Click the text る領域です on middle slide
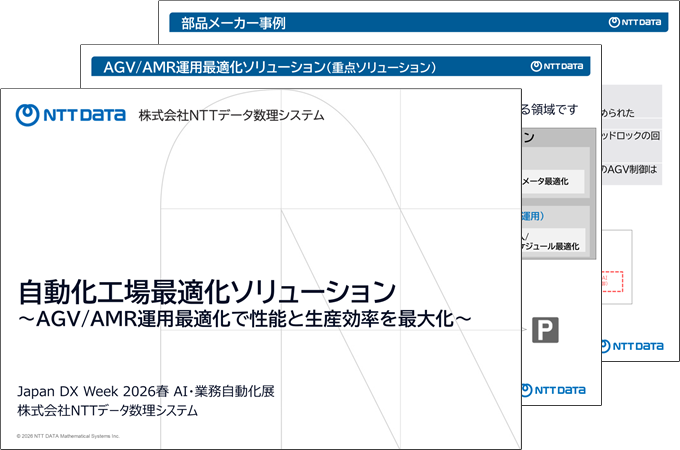Image resolution: width=680 pixels, height=450 pixels. coord(550,110)
